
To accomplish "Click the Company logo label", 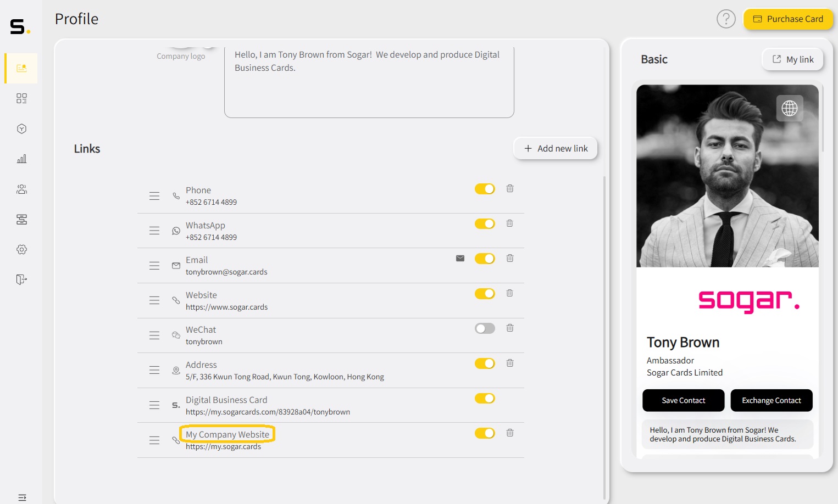I will pyautogui.click(x=181, y=56).
